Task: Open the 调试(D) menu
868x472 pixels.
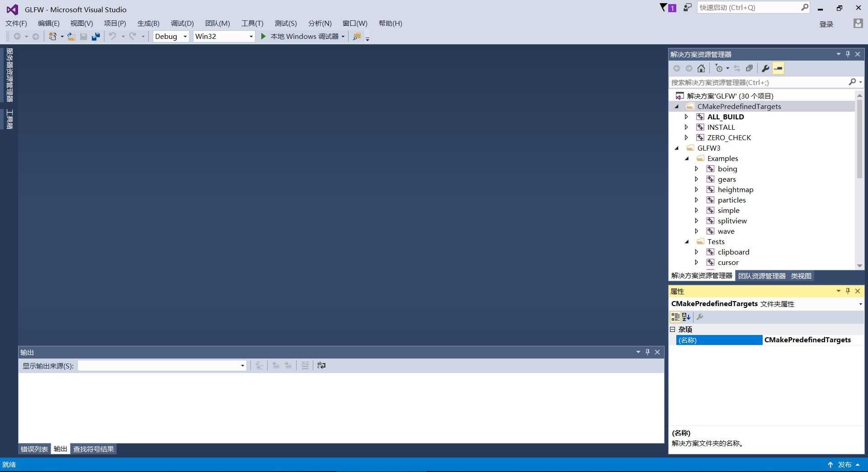Action: pyautogui.click(x=182, y=23)
